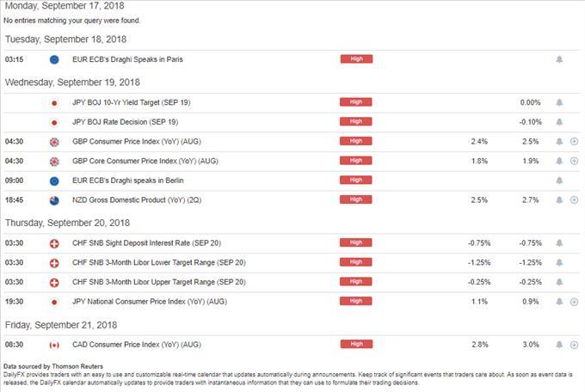Click the New Zealand flag beside NZD GDP
Screen dimensions: 585x392
pos(54,200)
